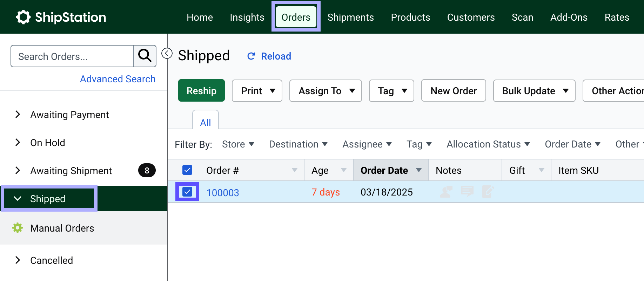Viewport: 644px width, 281px height.
Task: Click the 03/18/2025 order date cell
Action: [387, 192]
